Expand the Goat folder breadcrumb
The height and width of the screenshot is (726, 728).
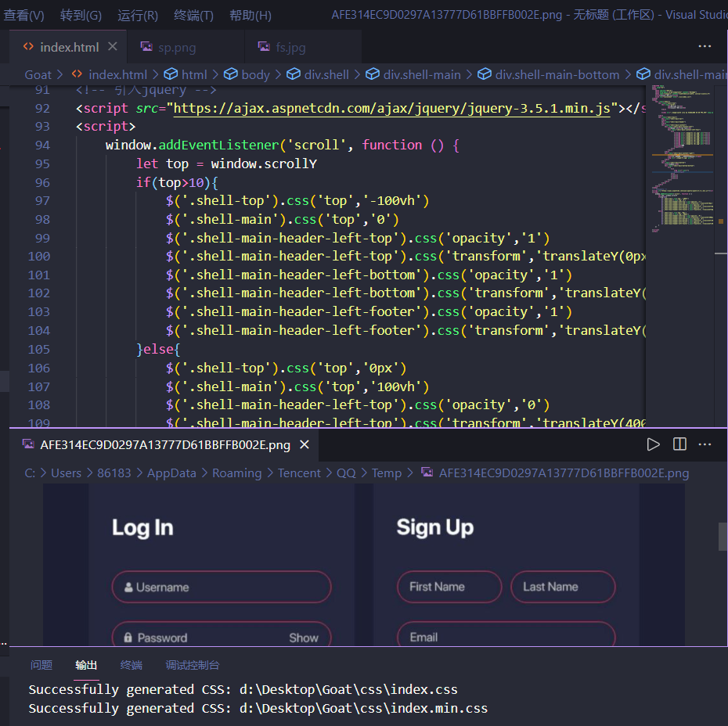point(38,74)
